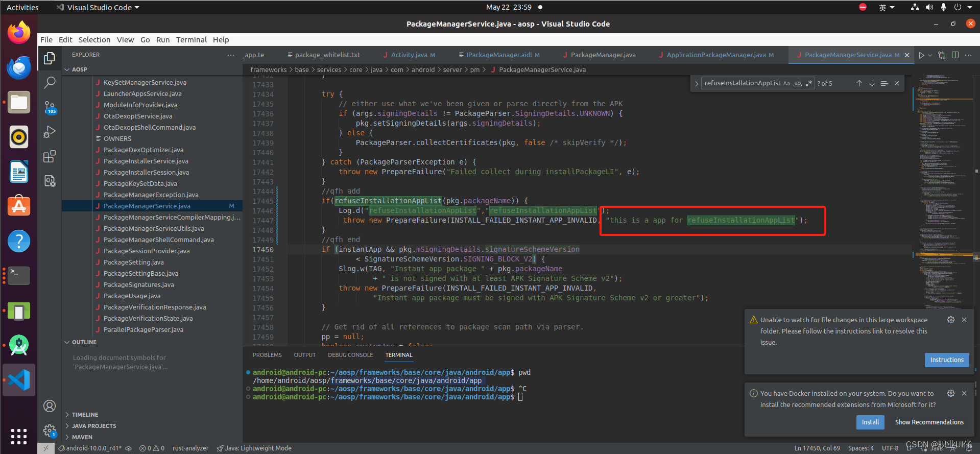
Task: Open the Selection menu
Action: (94, 40)
